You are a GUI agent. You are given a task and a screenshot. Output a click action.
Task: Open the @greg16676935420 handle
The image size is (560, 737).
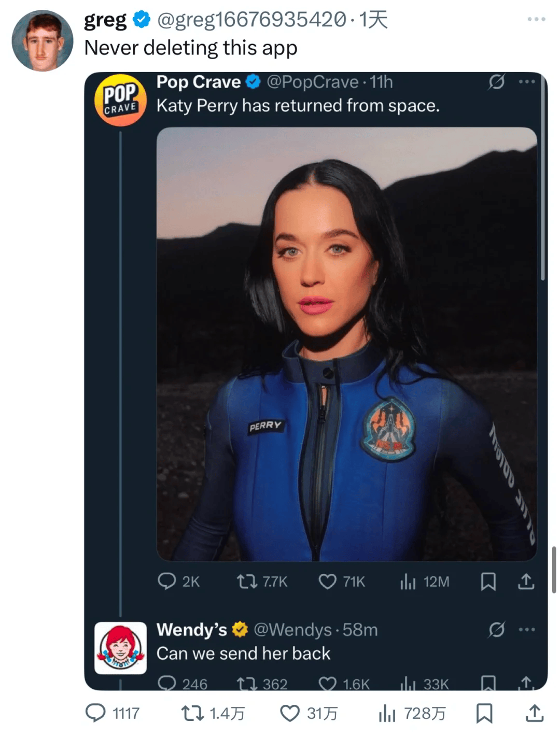coord(251,20)
